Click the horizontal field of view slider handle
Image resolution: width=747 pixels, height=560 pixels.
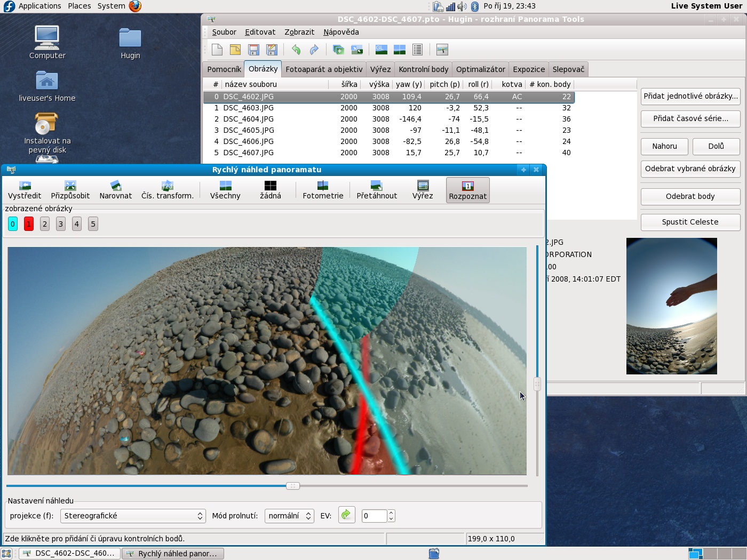pyautogui.click(x=292, y=486)
